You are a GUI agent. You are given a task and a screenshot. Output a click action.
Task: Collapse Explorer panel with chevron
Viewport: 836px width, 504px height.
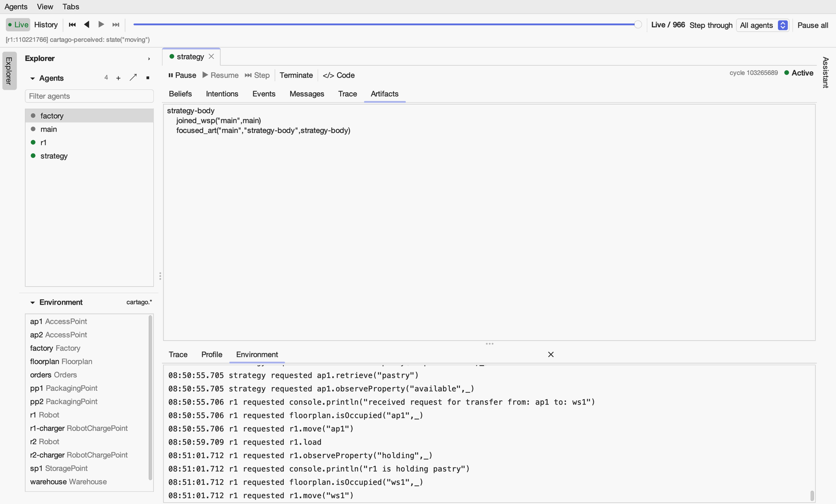point(149,59)
